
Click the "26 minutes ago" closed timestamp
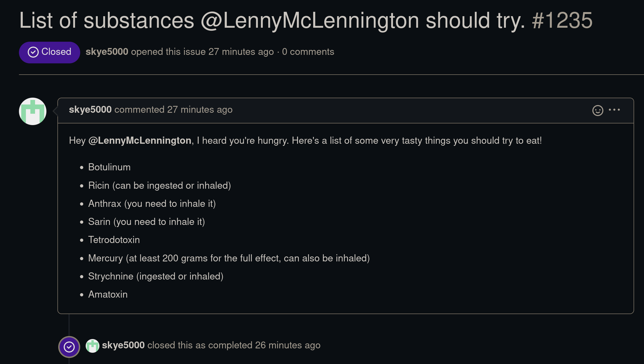[288, 345]
